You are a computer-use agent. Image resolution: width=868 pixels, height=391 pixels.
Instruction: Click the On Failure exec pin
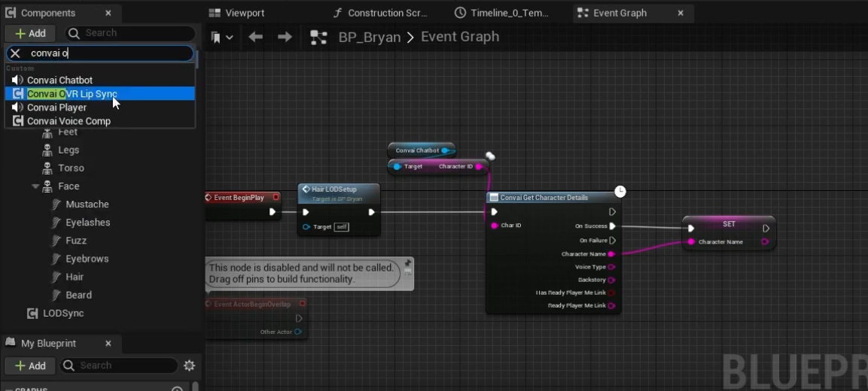612,241
